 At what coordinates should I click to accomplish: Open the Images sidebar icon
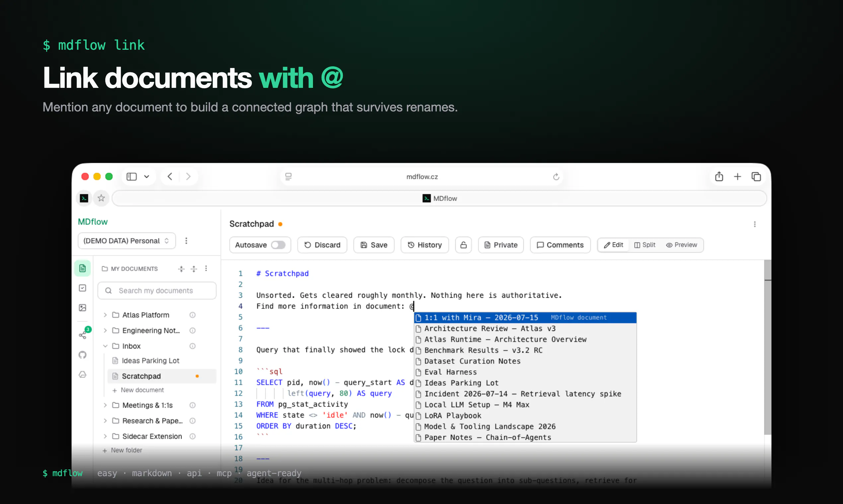pyautogui.click(x=82, y=308)
